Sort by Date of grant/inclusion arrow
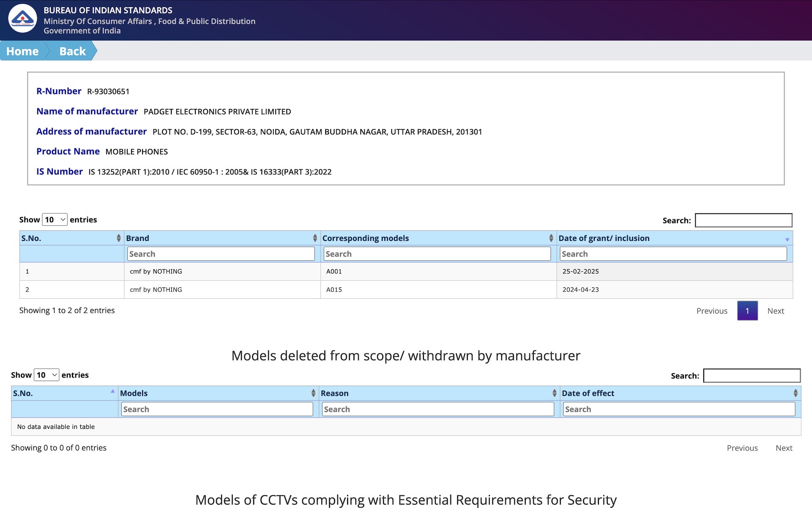812x508 pixels. pos(787,239)
